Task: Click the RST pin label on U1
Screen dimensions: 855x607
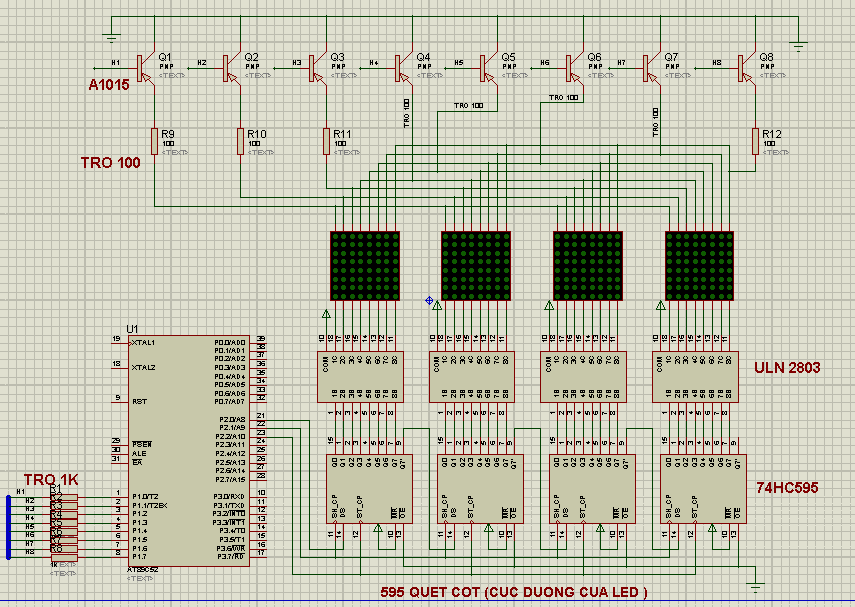Action: (140, 401)
